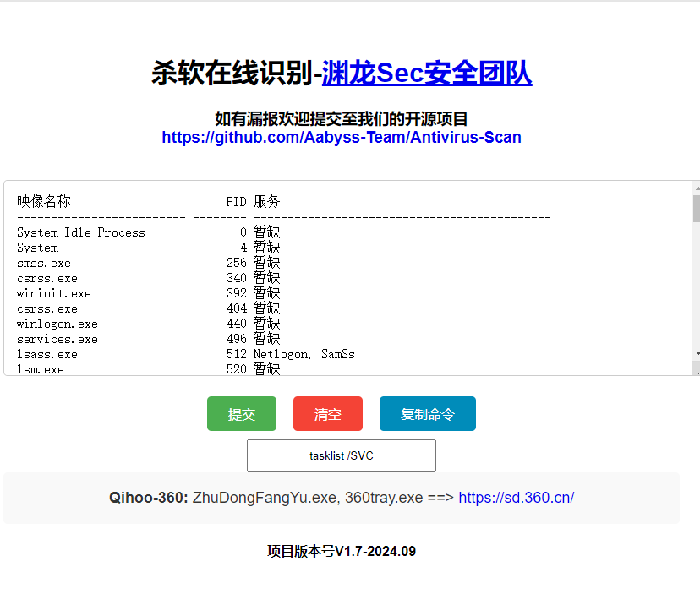Viewport: 700px width, 605px height.
Task: Click the PID column header text
Action: point(236,202)
